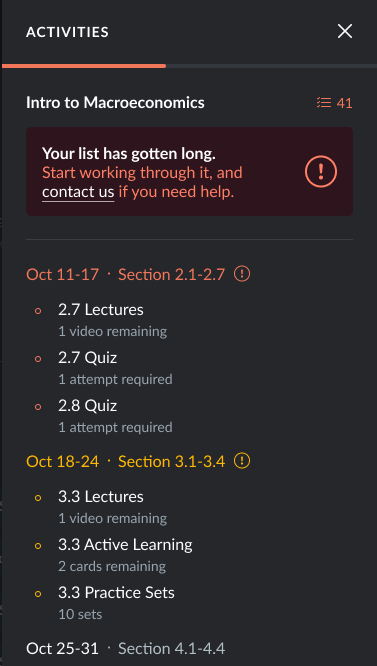Screen dimensions: 377x666
Task: Select the Oct 11-17 Section 2.1-2.7 heading
Action: 125,274
